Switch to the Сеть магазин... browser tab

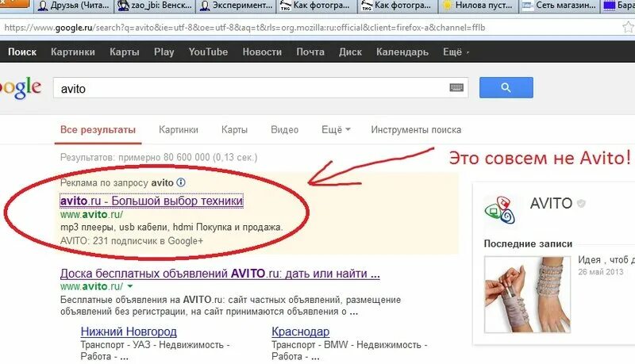click(x=560, y=6)
